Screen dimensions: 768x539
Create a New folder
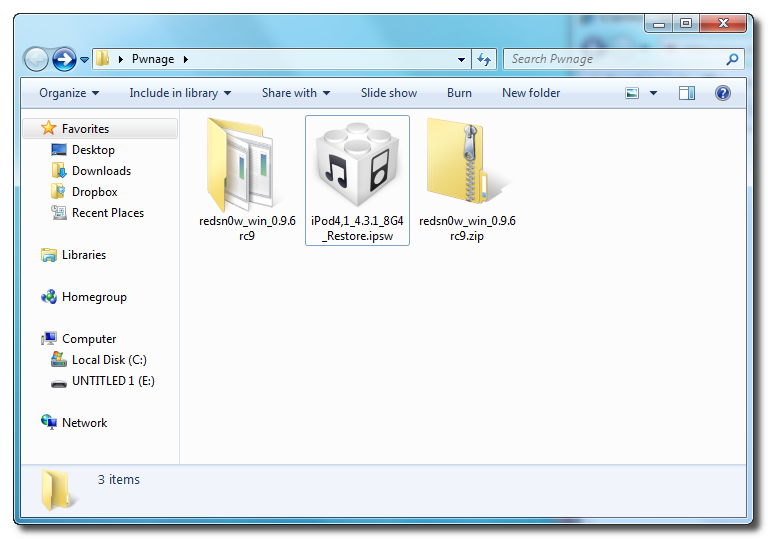pos(531,93)
